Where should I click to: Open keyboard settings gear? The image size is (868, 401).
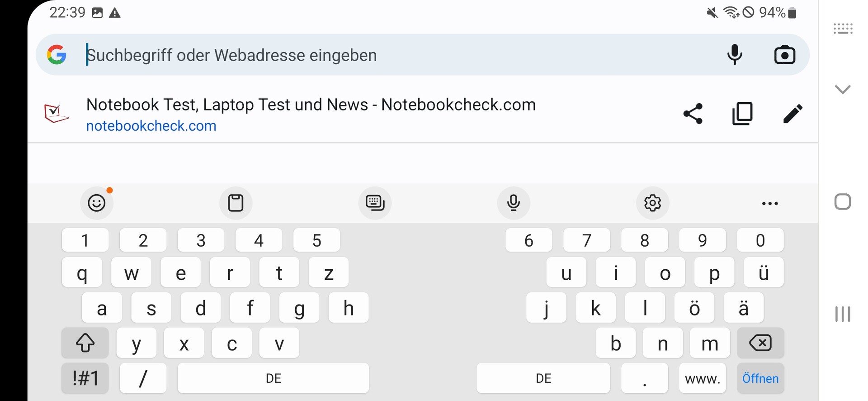pyautogui.click(x=652, y=203)
